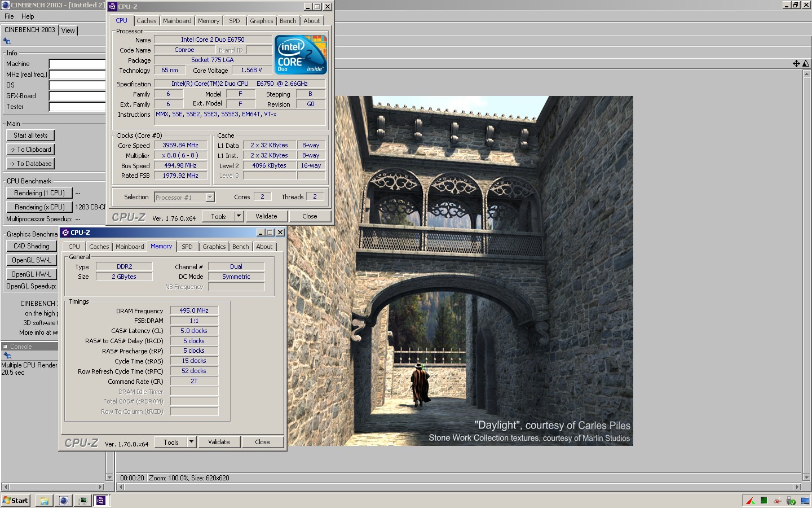Click Validate in CPU-Z Memory window
The height and width of the screenshot is (508, 812).
pyautogui.click(x=219, y=442)
